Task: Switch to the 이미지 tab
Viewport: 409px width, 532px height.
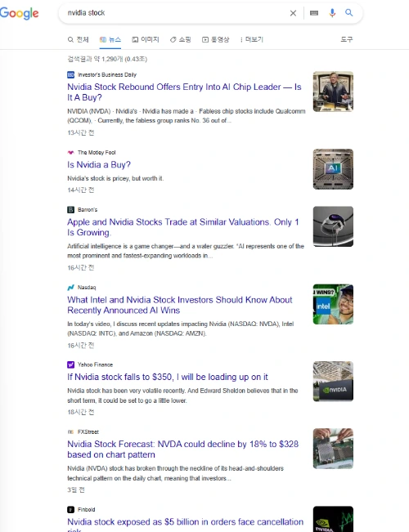Action: [146, 40]
